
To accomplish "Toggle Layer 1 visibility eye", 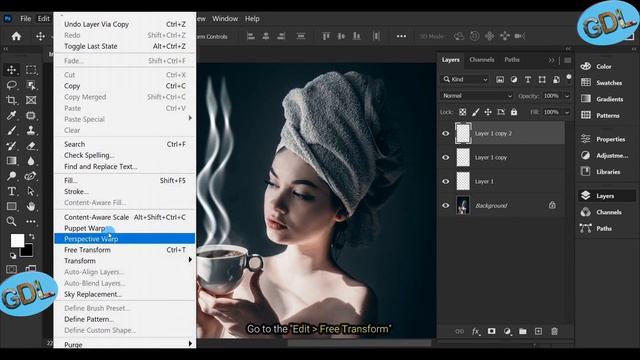I will 446,182.
